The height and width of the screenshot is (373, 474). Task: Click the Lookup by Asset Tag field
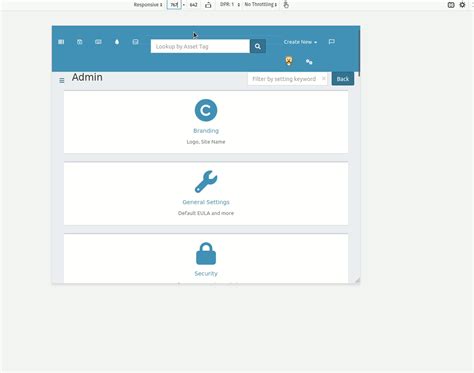click(x=200, y=46)
